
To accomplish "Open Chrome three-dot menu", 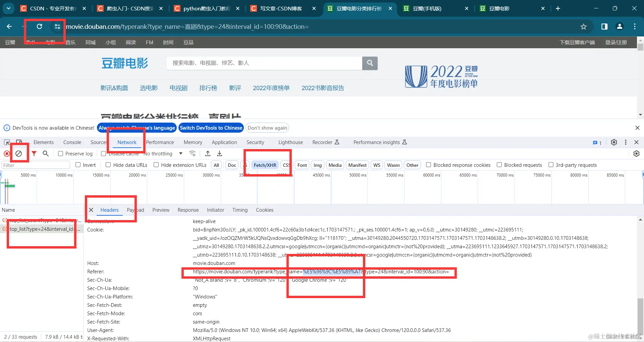I will tap(635, 26).
